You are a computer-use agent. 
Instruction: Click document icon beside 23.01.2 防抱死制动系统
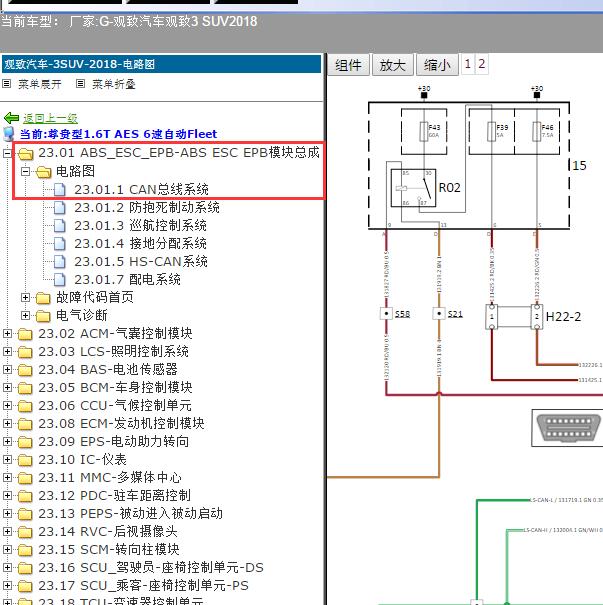point(60,208)
